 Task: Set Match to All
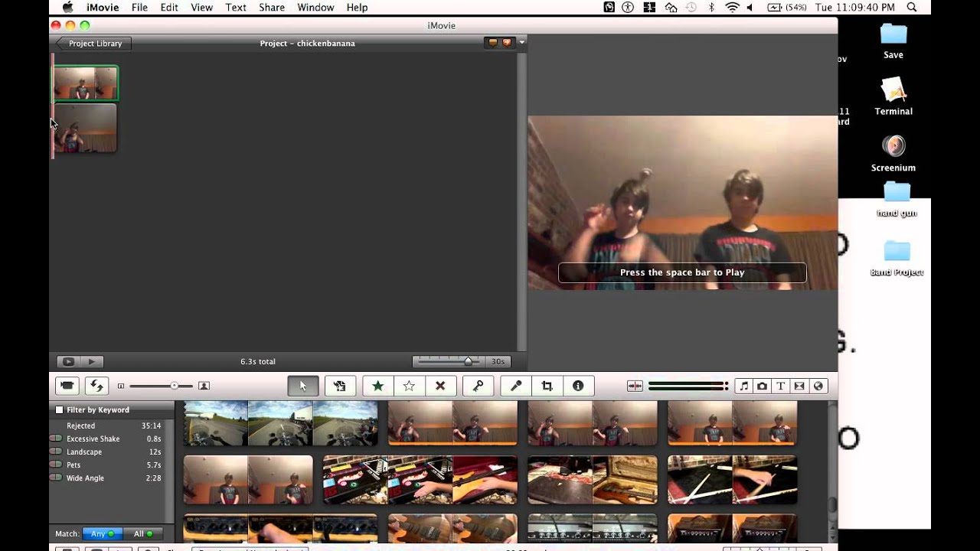pyautogui.click(x=143, y=533)
